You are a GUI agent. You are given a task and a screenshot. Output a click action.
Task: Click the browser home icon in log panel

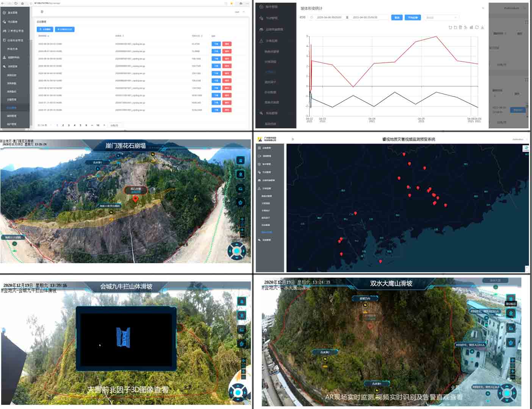(22, 3)
